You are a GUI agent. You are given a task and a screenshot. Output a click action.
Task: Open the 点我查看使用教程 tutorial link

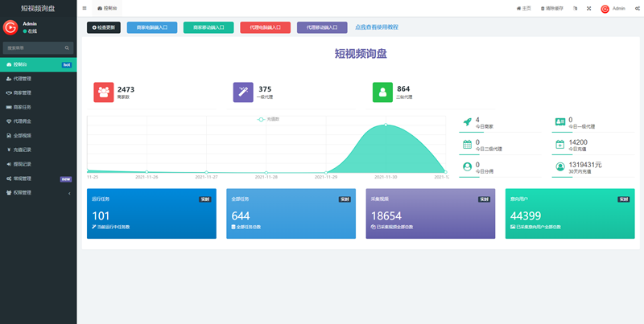(377, 27)
